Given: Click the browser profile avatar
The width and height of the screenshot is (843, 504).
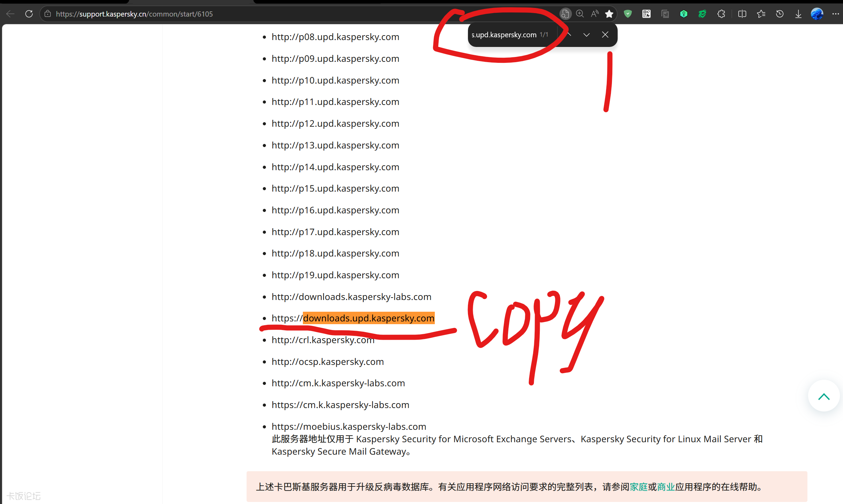Looking at the screenshot, I should click(817, 14).
